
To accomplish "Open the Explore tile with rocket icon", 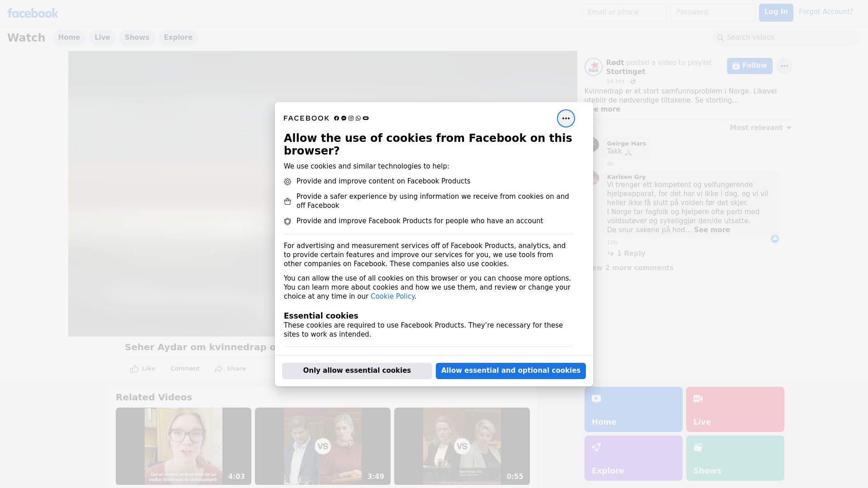I will [x=633, y=458].
